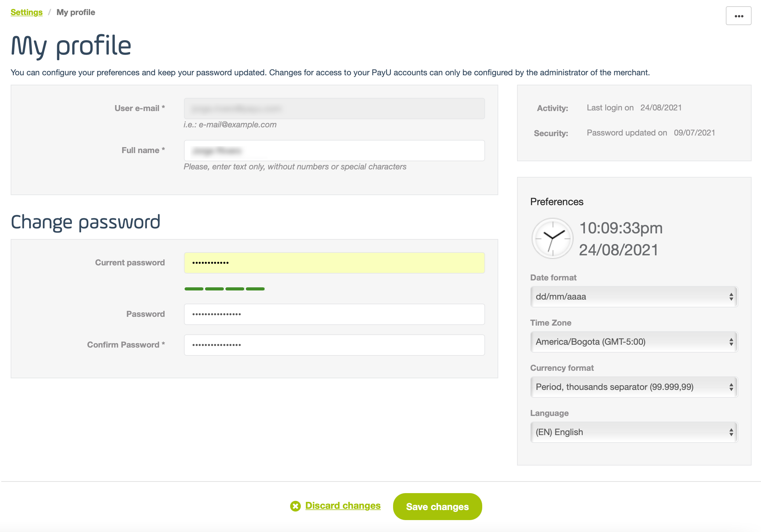Click the Confirm Password label
This screenshot has width=761, height=532.
[x=126, y=345]
